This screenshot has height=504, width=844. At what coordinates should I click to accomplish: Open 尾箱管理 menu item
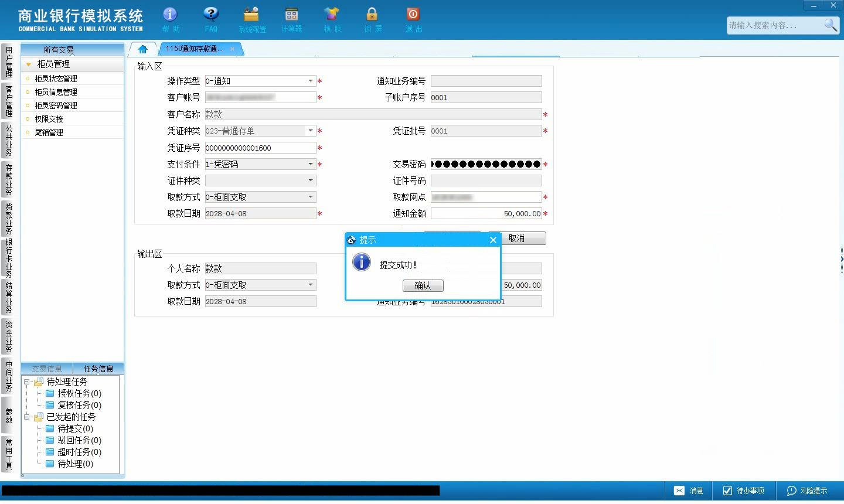point(49,132)
